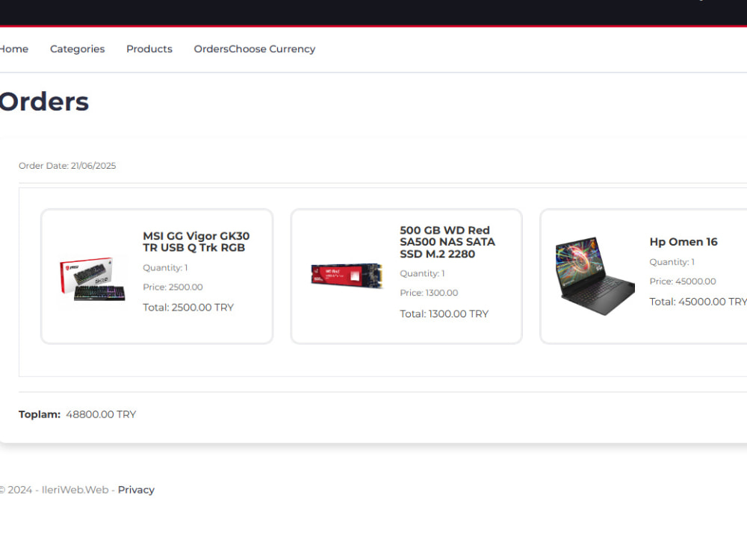The image size is (747, 560).
Task: Click the Orders page heading
Action: coord(44,102)
